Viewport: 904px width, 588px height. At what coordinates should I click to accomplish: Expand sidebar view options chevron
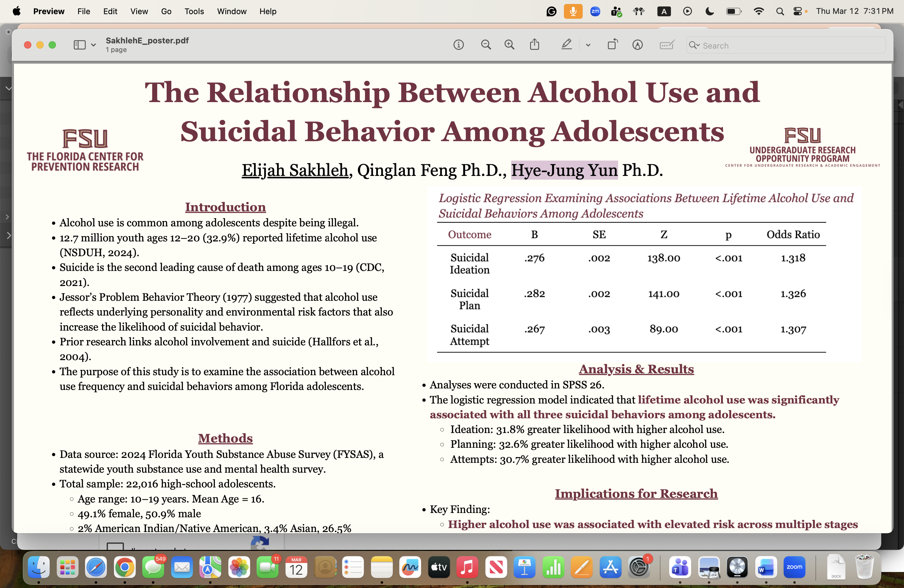coord(93,45)
